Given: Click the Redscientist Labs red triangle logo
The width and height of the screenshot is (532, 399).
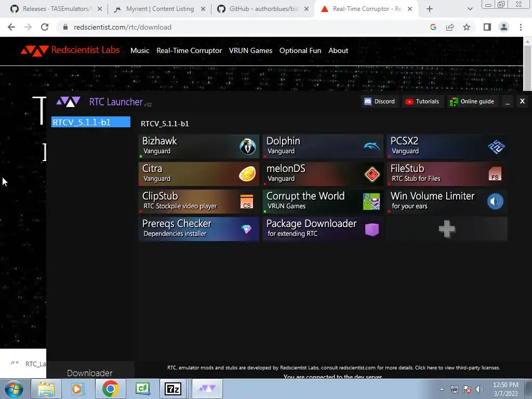Looking at the screenshot, I should tap(35, 50).
